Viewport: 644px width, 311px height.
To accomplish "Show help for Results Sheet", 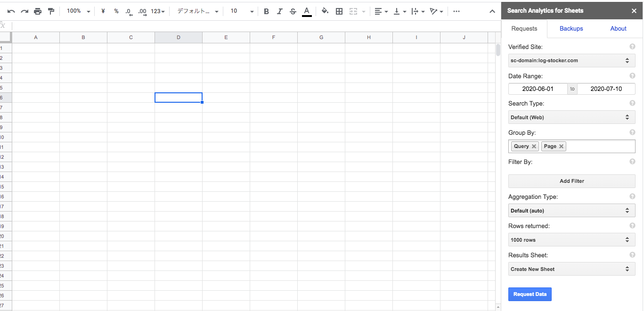I will (633, 254).
